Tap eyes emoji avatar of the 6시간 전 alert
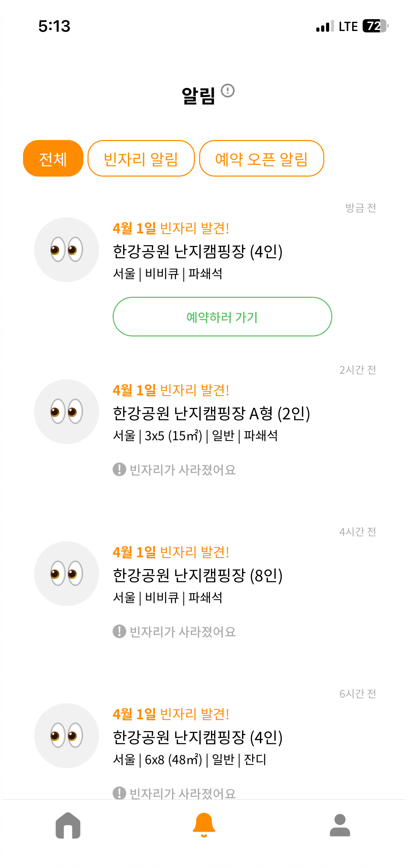408x868 pixels. click(x=67, y=736)
